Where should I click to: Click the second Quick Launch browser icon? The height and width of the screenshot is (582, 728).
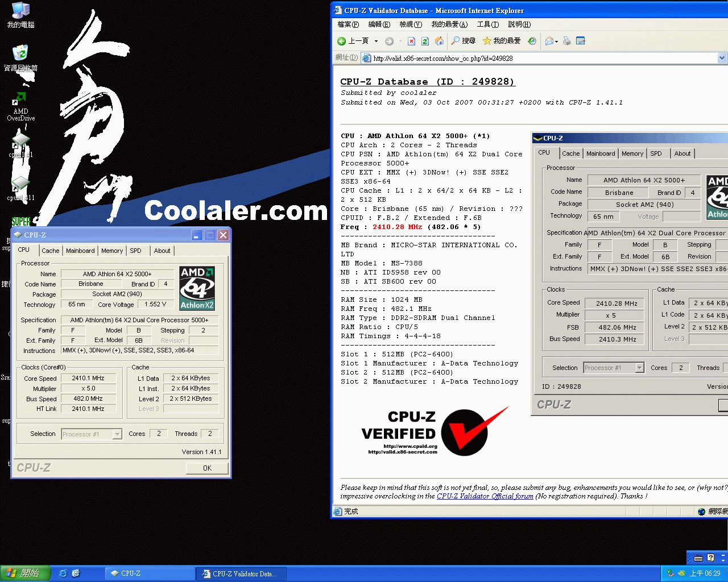click(76, 573)
